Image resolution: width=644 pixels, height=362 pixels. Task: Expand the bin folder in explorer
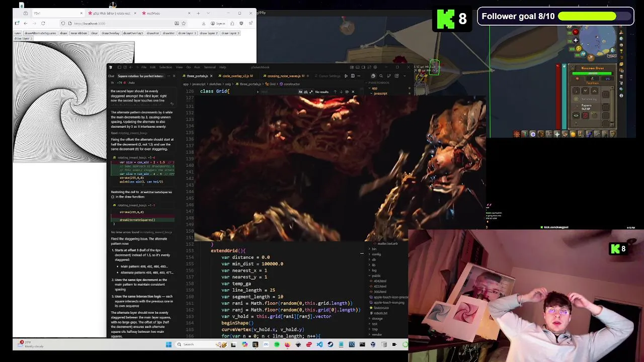click(374, 249)
